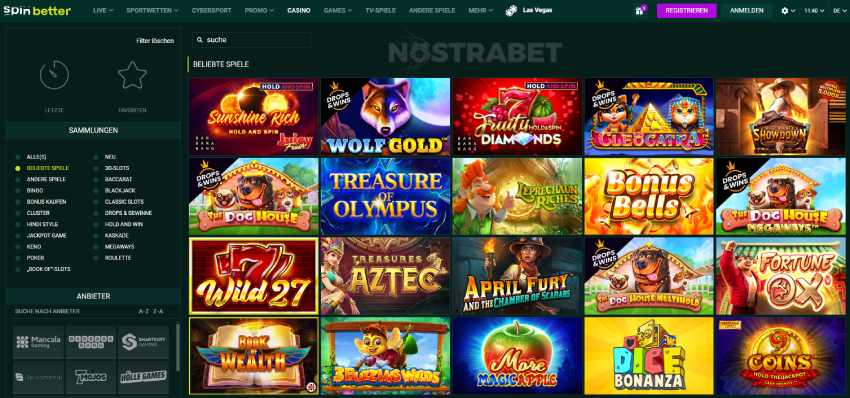Filter by 7Mojos provider logo

pos(91,377)
